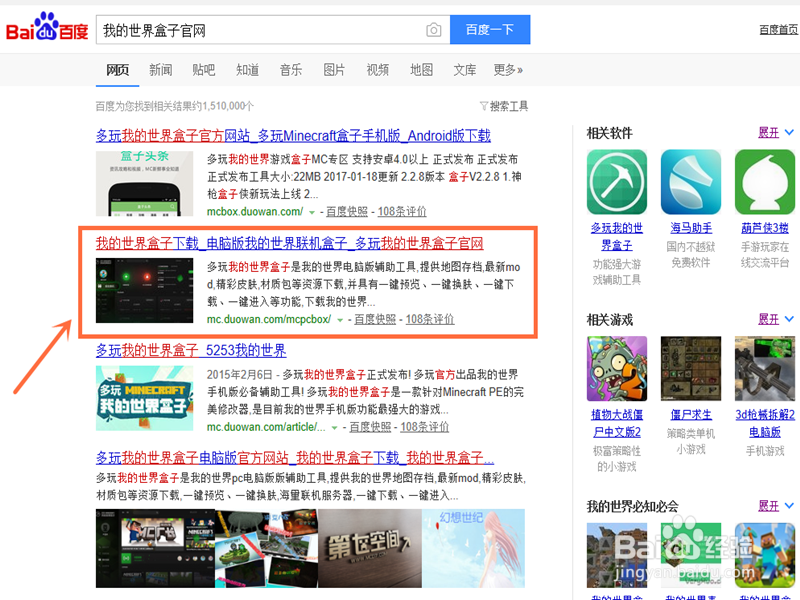
Task: Click 幻想世纪 image thumbnail
Action: click(473, 548)
